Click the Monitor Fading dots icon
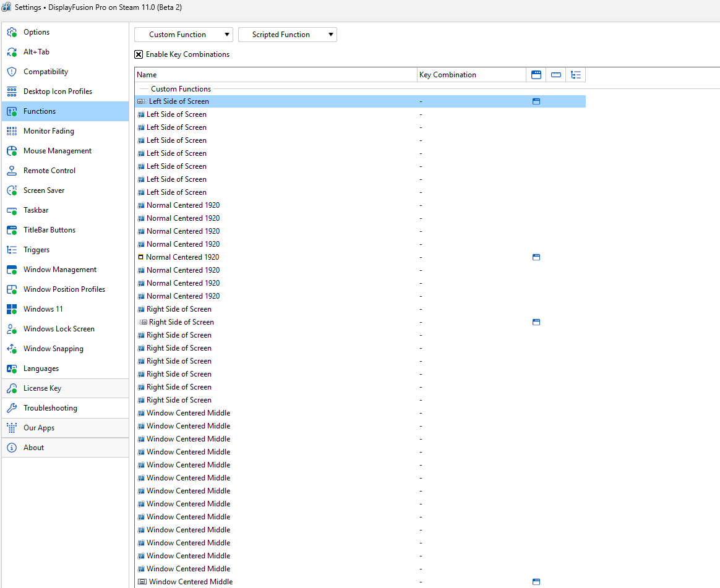Image resolution: width=720 pixels, height=588 pixels. [12, 131]
